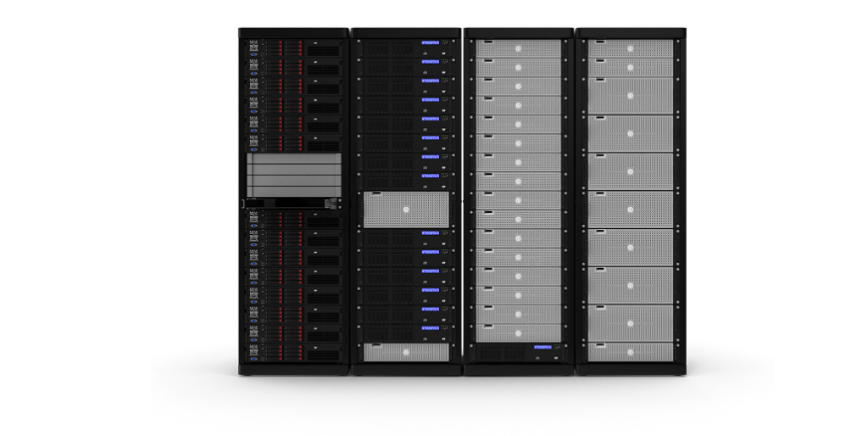Viewport: 868px width, 436px height.
Task: Select the thin black unit below the leftmost rack's silver panels
Action: 292,203
